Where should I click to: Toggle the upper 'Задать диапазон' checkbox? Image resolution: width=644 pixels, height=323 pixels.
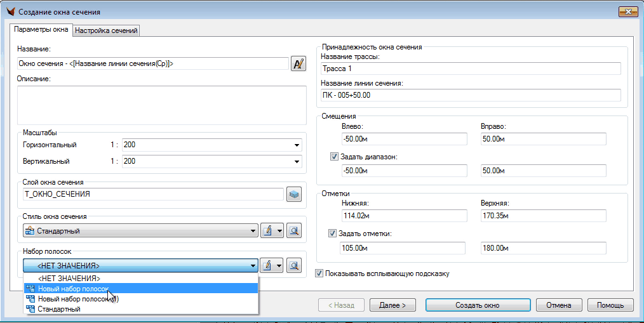coord(335,157)
